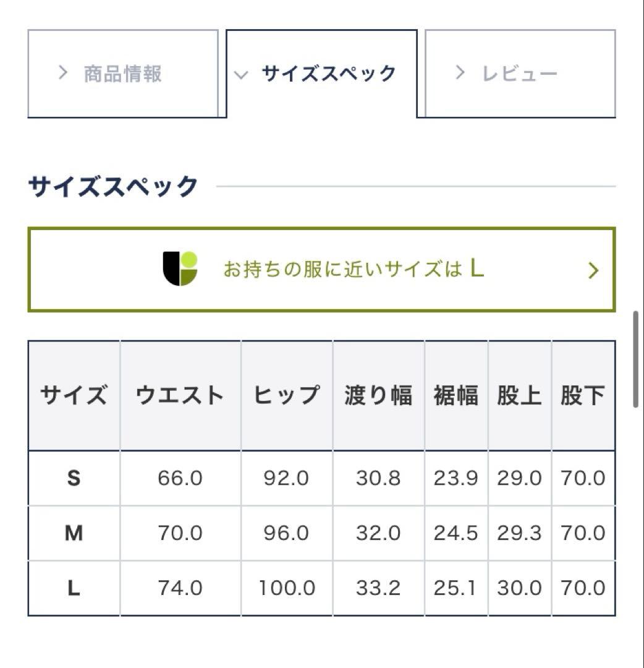Collapse the サイズスペック section

tap(323, 72)
